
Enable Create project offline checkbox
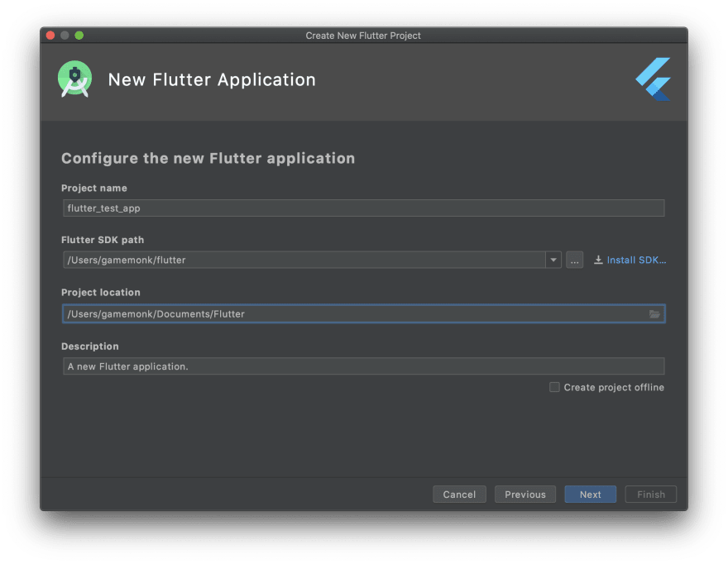(554, 387)
